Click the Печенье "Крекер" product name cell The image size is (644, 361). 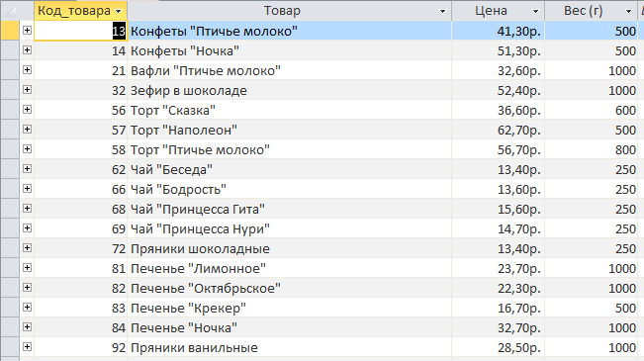tap(289, 308)
